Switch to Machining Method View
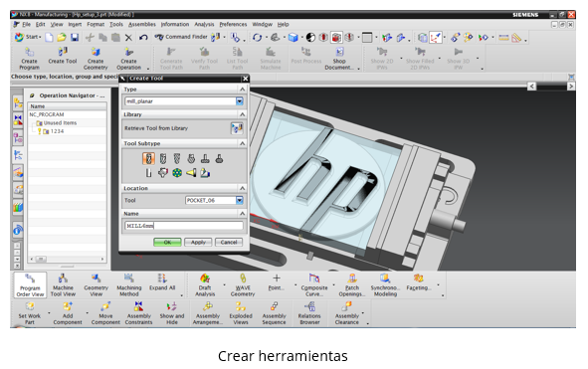This screenshot has height=369, width=588. 129,285
